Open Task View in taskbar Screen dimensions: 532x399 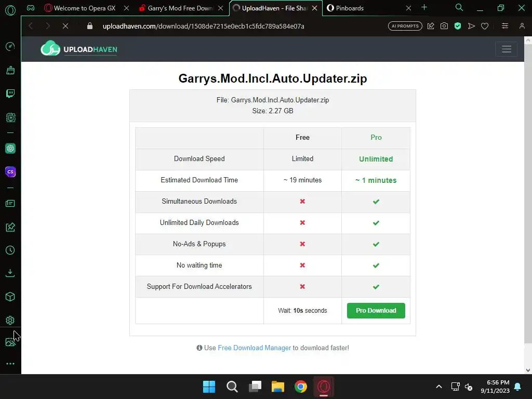coord(255,387)
